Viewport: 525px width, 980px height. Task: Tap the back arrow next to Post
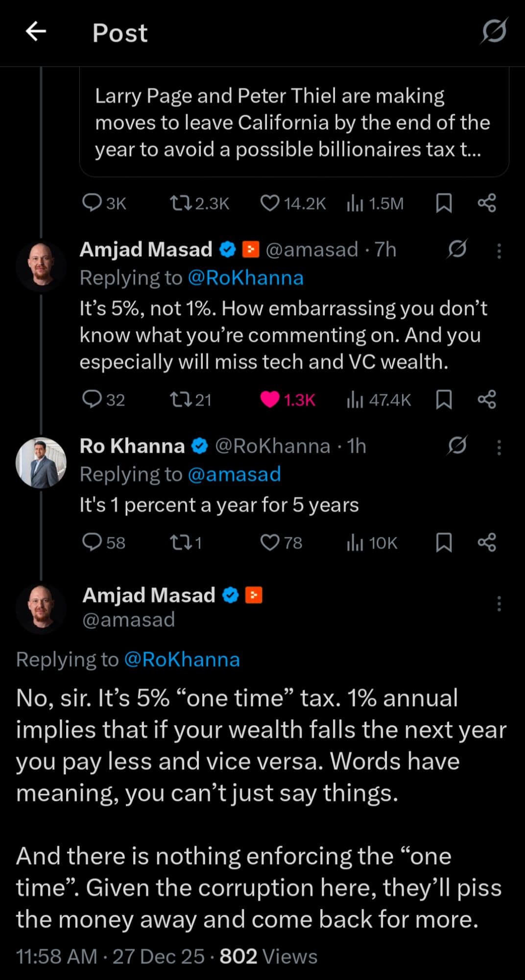point(36,32)
